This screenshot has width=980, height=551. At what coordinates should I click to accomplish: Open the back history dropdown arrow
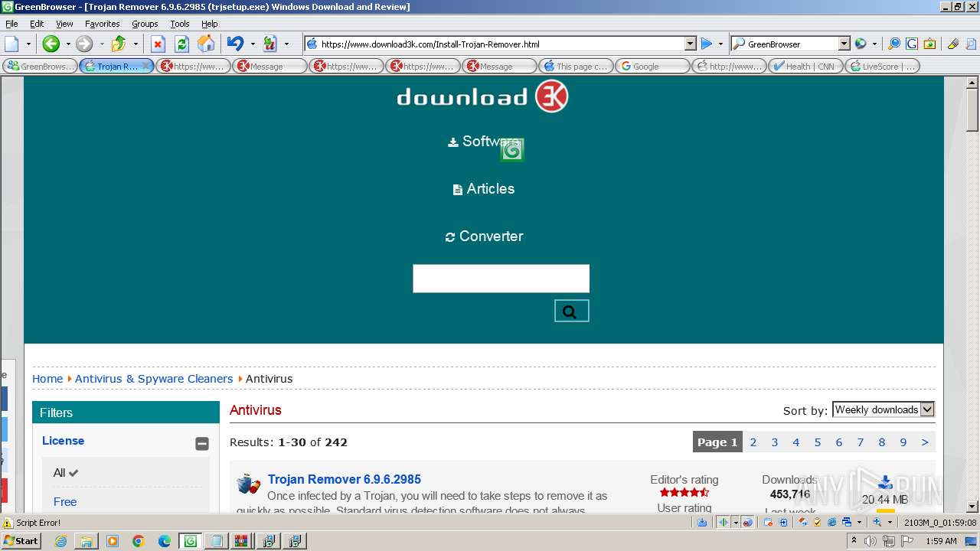pyautogui.click(x=67, y=44)
